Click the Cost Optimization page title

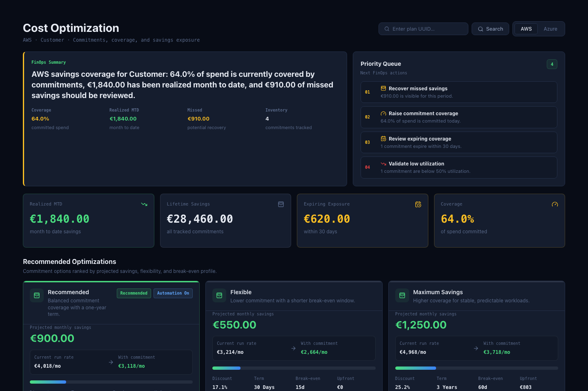click(71, 28)
